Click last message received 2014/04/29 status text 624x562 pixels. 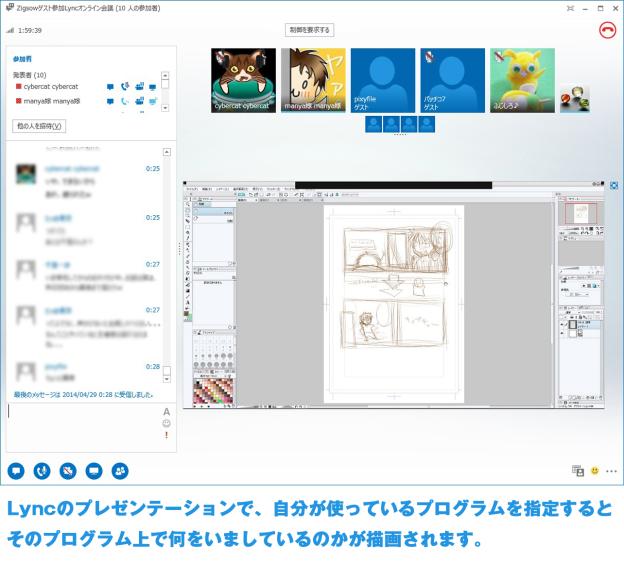point(84,395)
